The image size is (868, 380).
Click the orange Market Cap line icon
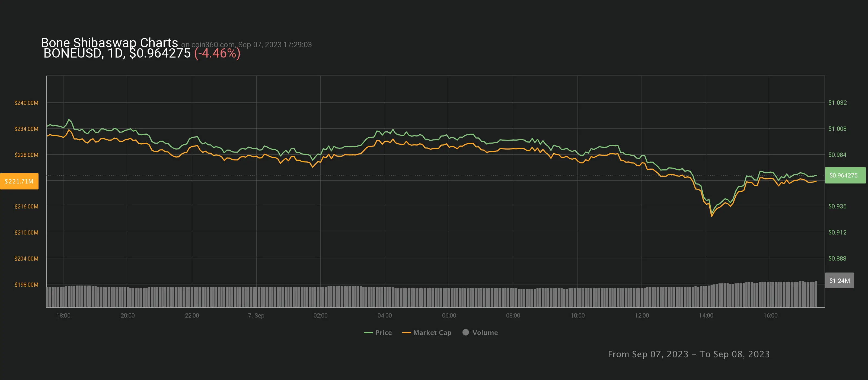tap(406, 333)
